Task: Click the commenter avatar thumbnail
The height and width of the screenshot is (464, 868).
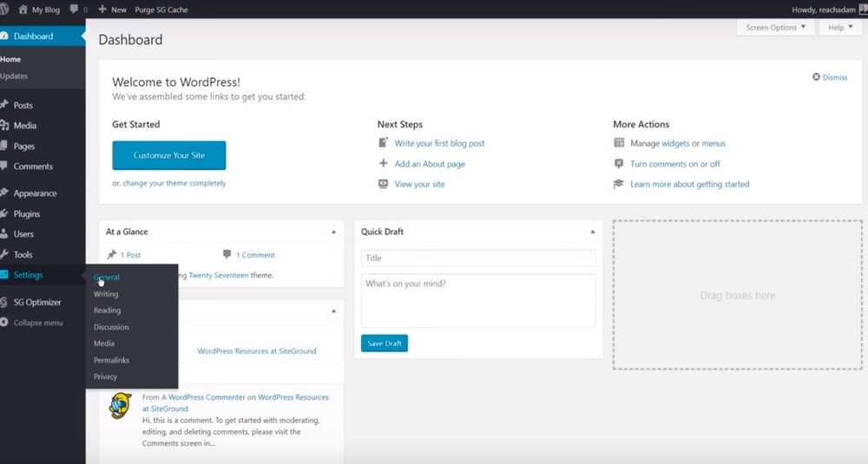Action: (120, 405)
